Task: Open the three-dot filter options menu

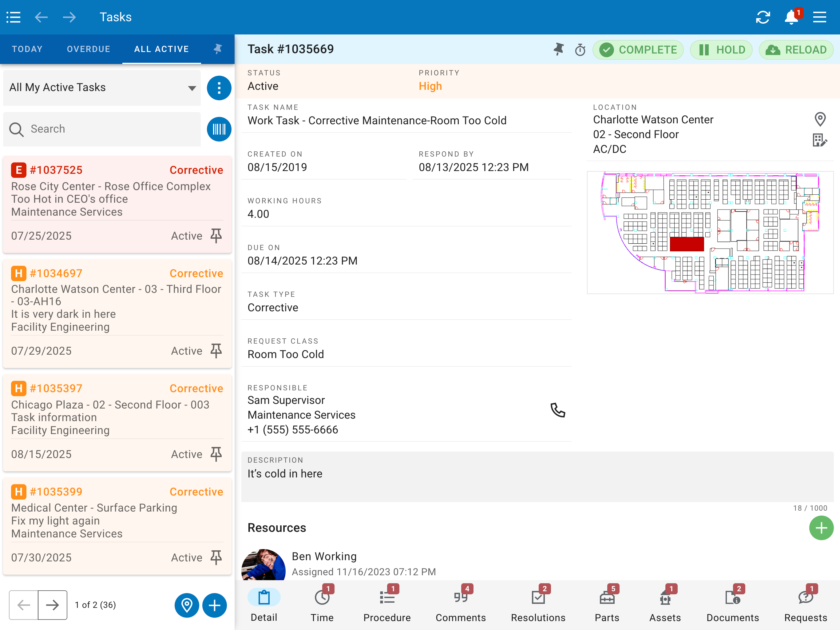Action: point(219,88)
